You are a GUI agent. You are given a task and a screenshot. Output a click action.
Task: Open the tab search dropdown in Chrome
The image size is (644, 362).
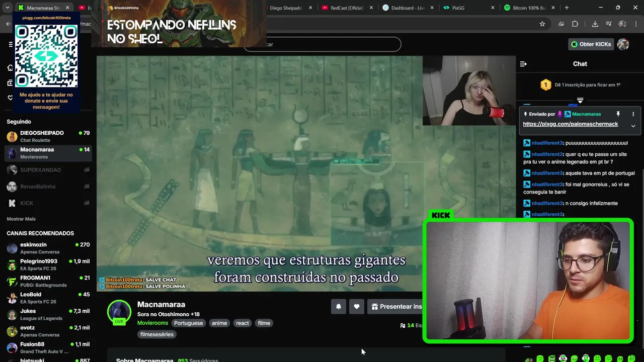point(8,8)
